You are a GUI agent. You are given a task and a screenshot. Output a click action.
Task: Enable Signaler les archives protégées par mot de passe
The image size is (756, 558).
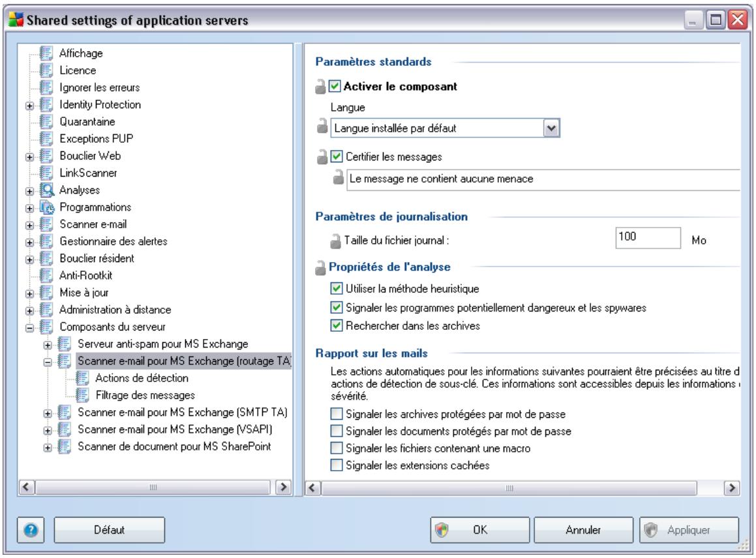[x=337, y=414]
